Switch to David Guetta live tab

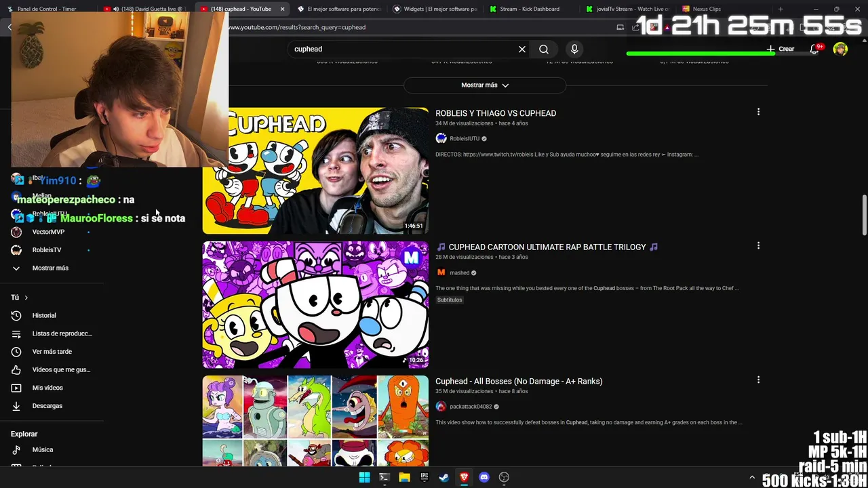[145, 9]
